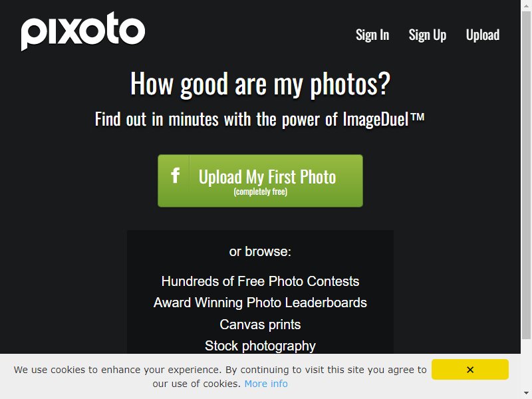
Task: Visit the Canvas prints link
Action: click(260, 325)
